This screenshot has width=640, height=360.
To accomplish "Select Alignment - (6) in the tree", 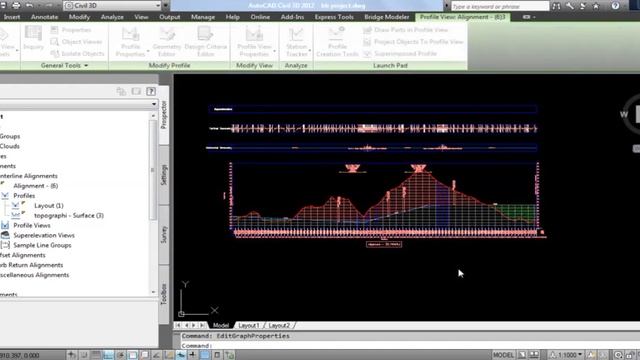I will (x=36, y=186).
